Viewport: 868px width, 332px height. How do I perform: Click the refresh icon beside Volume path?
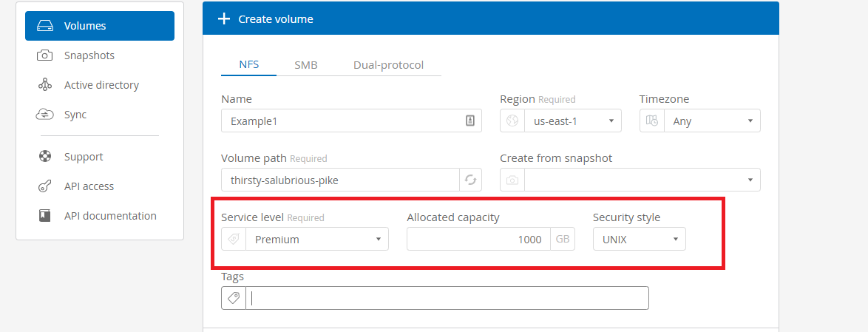click(x=470, y=180)
